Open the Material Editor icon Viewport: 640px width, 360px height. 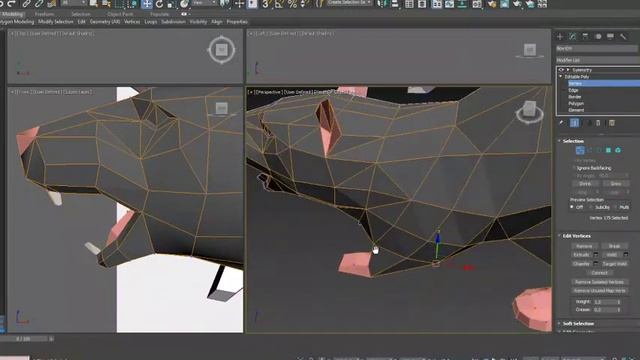pyautogui.click(x=477, y=4)
